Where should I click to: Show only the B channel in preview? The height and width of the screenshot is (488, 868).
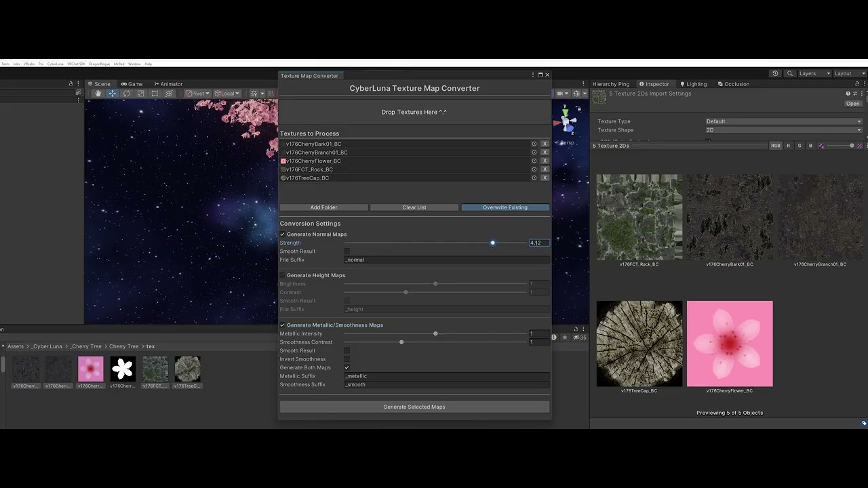[x=810, y=146]
